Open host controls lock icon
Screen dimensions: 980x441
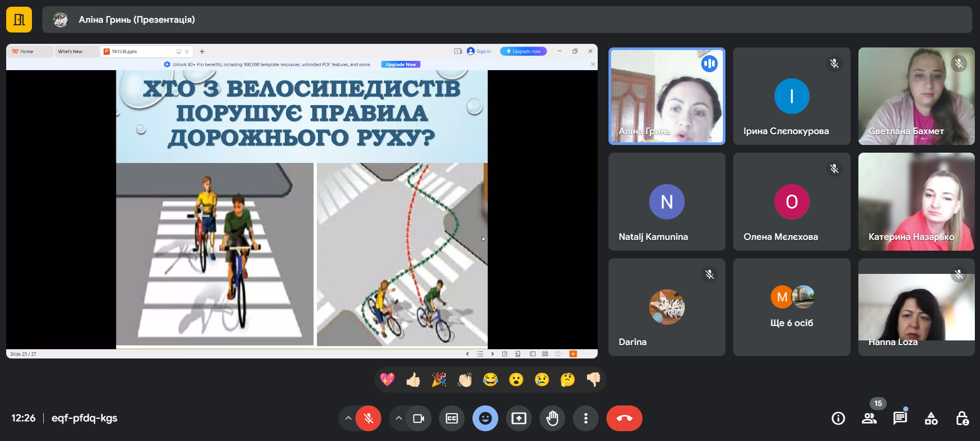pyautogui.click(x=962, y=418)
